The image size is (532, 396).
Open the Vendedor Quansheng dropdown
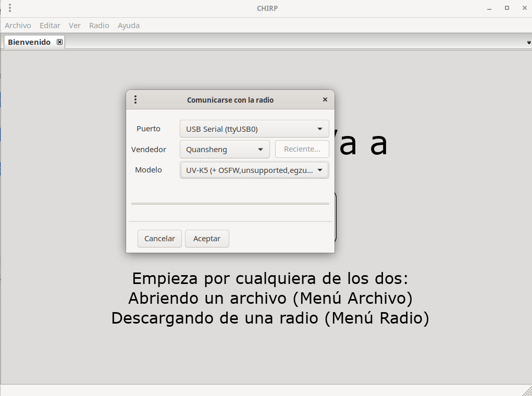click(225, 150)
